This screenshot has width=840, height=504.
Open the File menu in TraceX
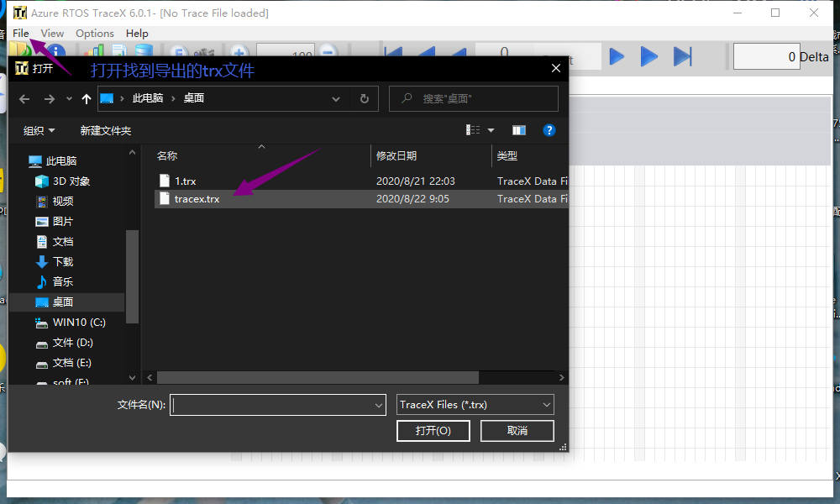20,34
